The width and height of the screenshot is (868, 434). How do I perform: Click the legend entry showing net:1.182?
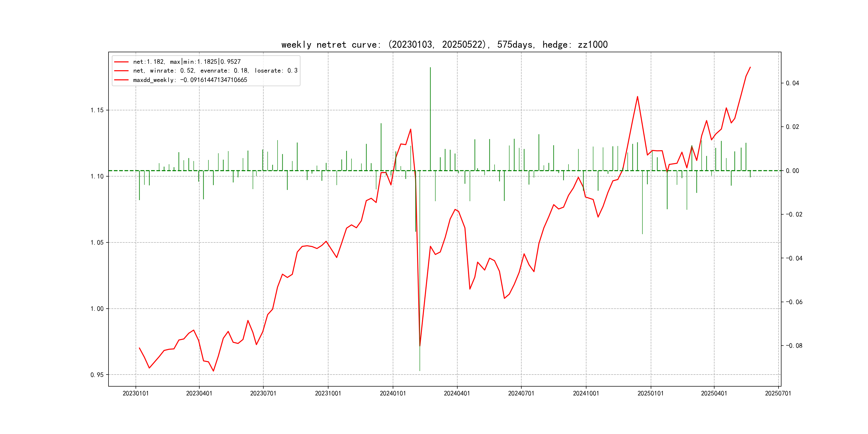pyautogui.click(x=187, y=62)
